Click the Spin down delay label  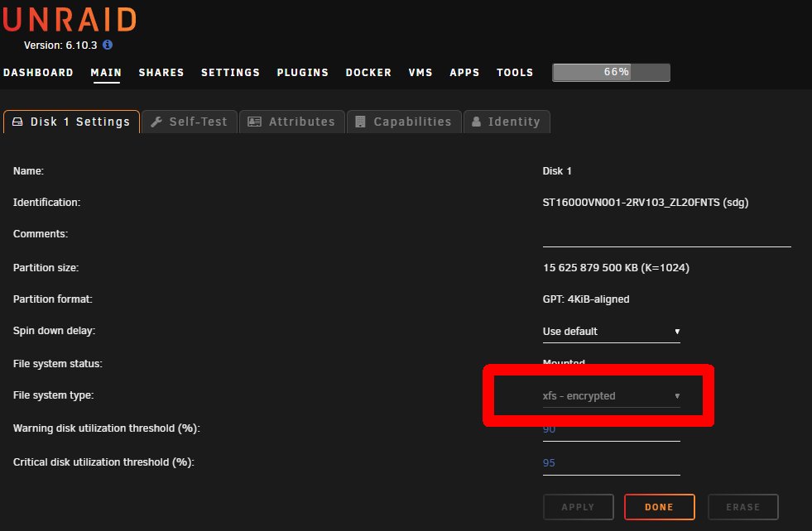[x=54, y=331]
